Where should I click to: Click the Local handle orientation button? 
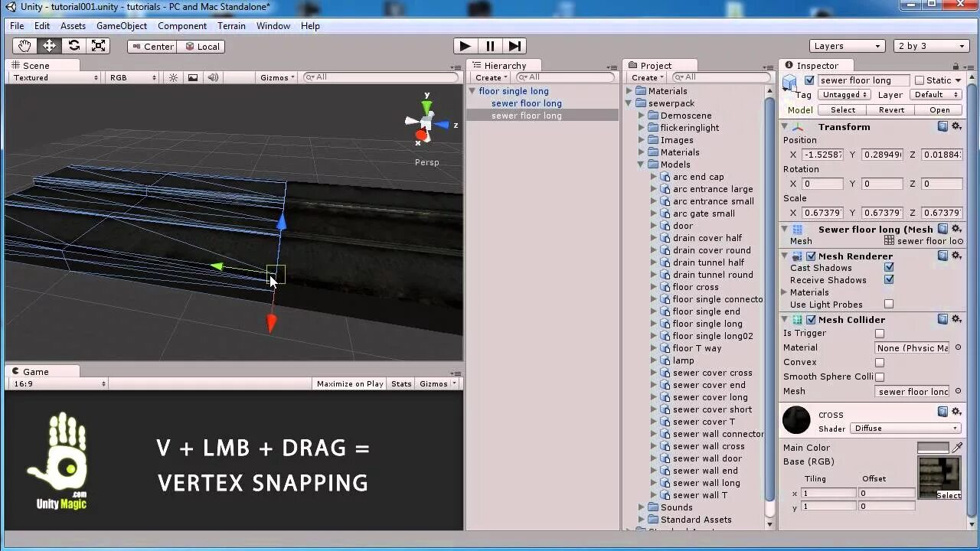point(201,46)
